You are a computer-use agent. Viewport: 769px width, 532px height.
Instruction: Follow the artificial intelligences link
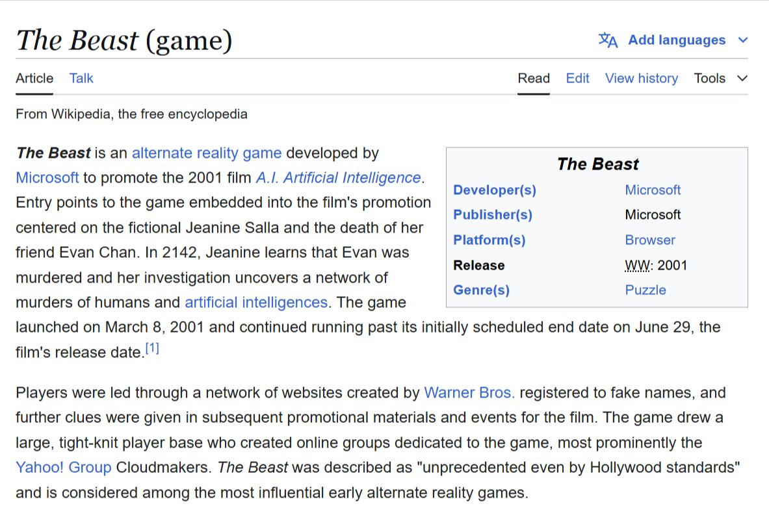click(256, 302)
